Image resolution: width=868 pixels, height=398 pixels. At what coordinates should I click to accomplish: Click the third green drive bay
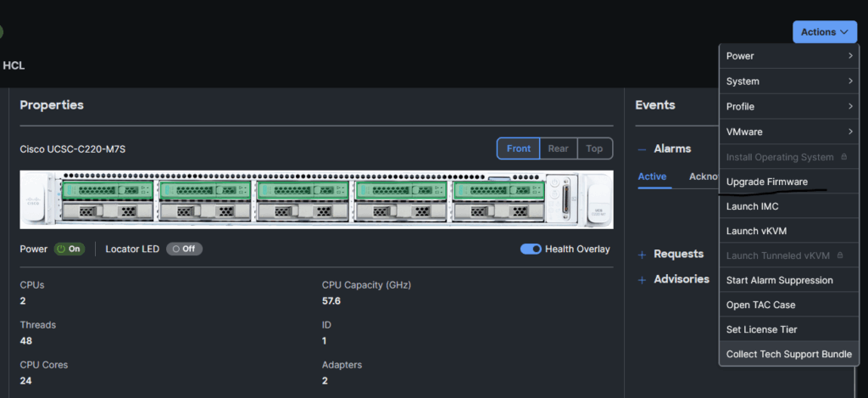303,190
